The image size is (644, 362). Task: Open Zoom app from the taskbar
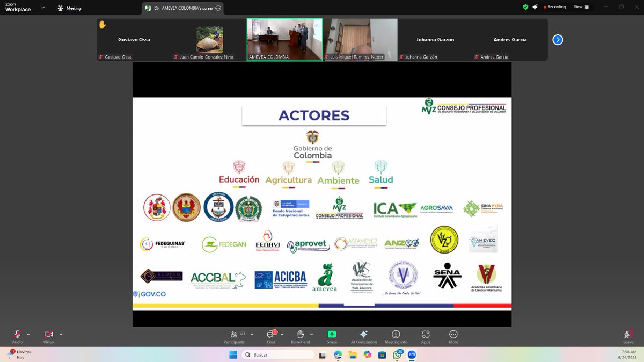pyautogui.click(x=412, y=355)
